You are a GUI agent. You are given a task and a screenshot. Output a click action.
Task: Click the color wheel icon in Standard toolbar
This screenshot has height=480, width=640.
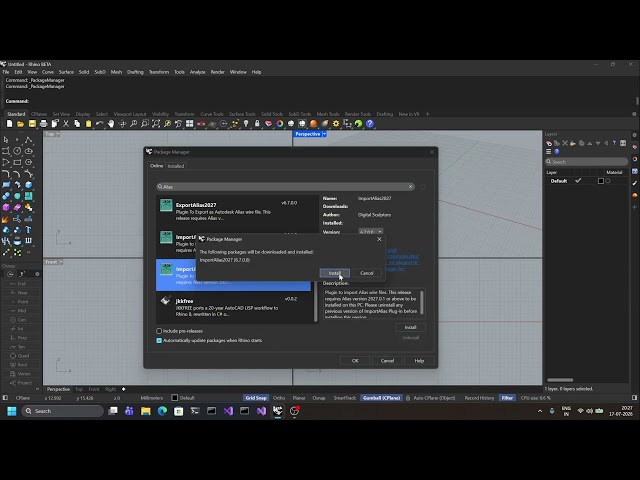tap(280, 124)
